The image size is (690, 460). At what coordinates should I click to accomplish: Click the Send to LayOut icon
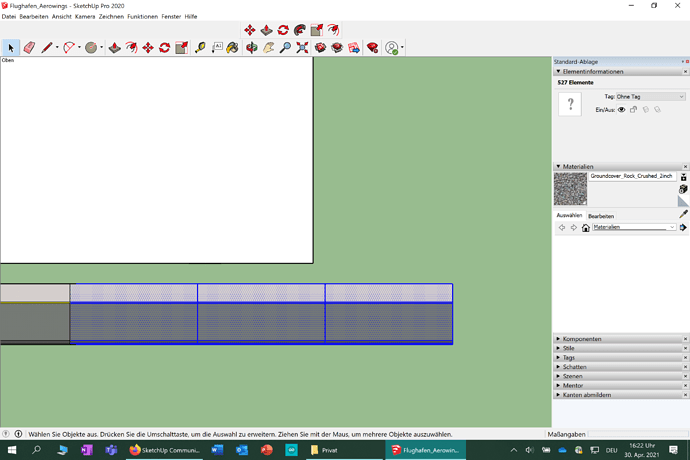354,48
